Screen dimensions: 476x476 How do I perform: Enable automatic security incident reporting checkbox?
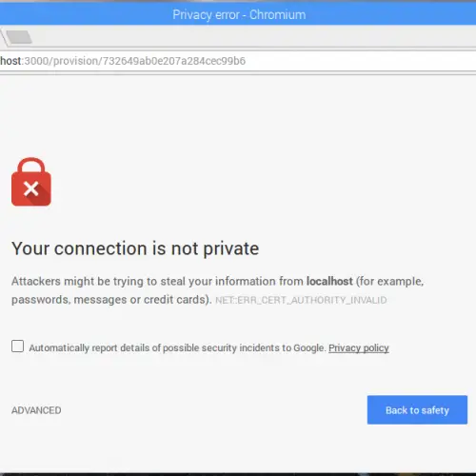(17, 347)
